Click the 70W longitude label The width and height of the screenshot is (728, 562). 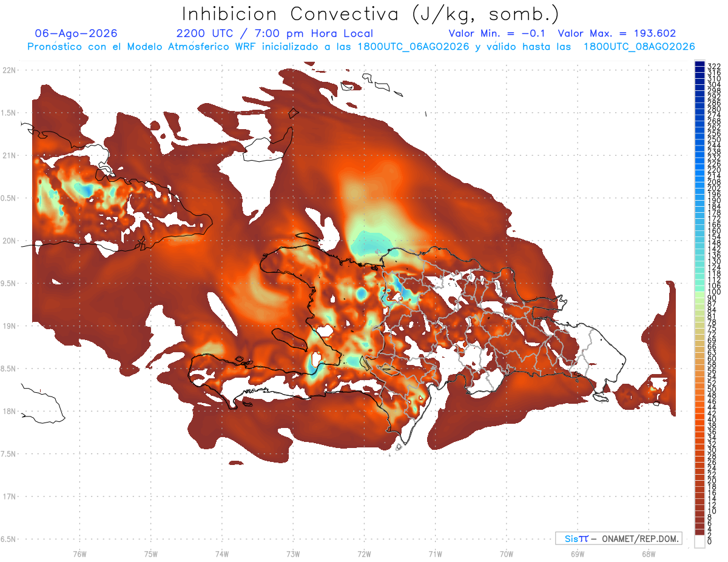[506, 554]
